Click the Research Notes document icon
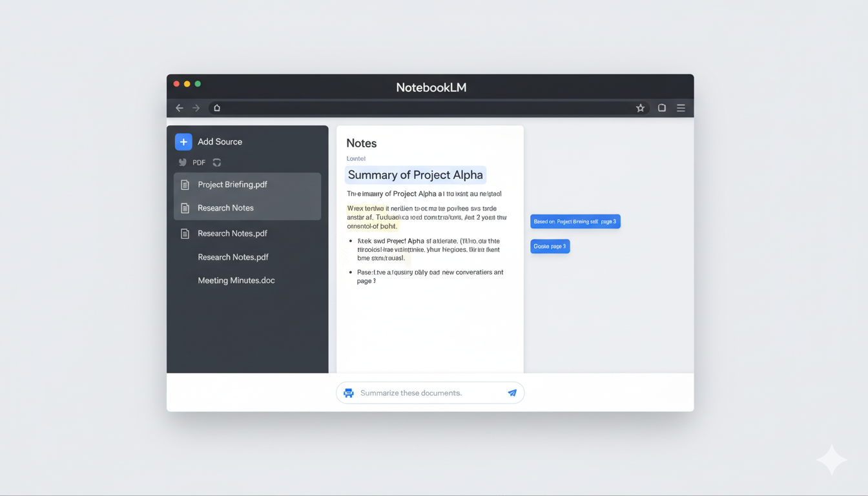 coord(185,208)
